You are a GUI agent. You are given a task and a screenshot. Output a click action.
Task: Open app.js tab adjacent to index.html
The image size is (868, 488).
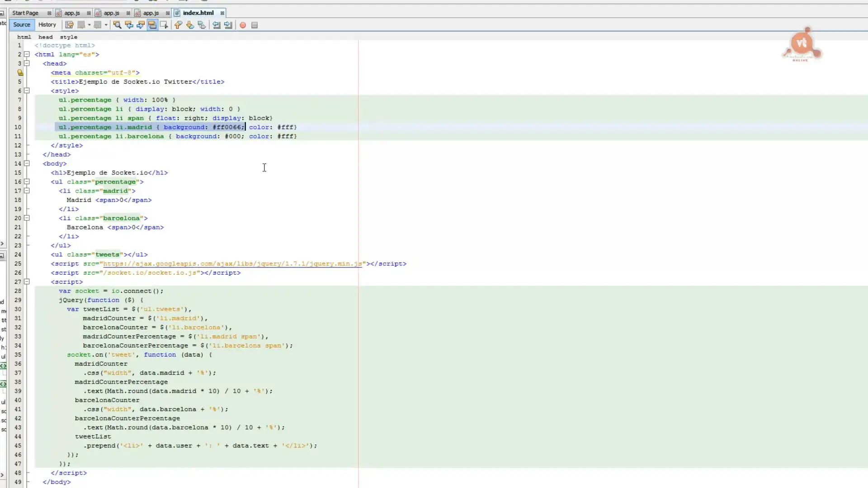(x=151, y=13)
